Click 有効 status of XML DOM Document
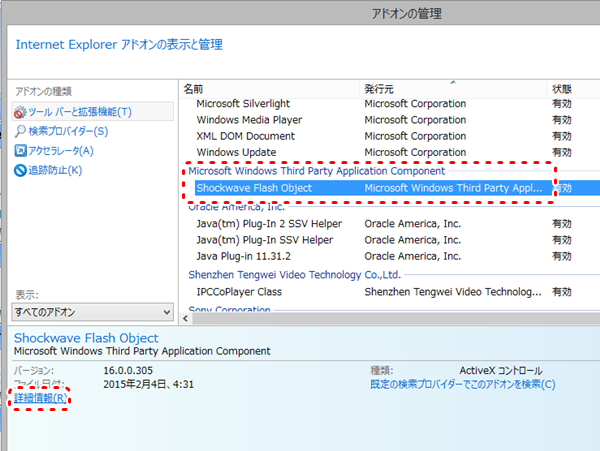The width and height of the screenshot is (600, 451). [562, 136]
